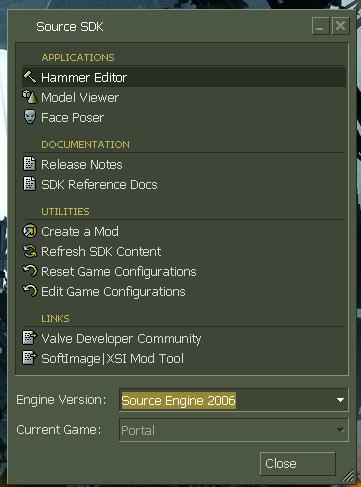Click the Edit Game Configurations icon
Screen dimensions: 361x487
(x=30, y=291)
